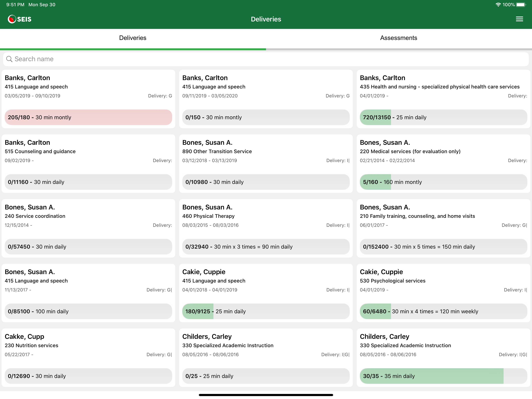Click the search magnifier icon
Screen dimensions: 532x399
point(9,59)
